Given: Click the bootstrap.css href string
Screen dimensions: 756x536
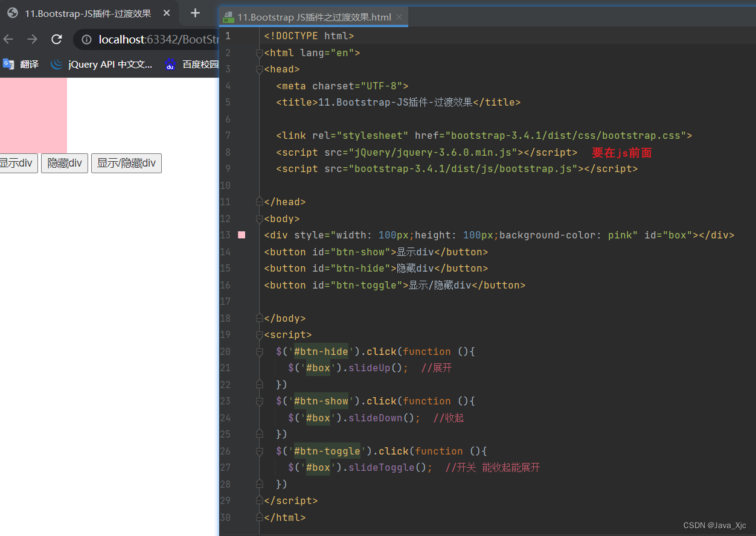Looking at the screenshot, I should [x=562, y=136].
